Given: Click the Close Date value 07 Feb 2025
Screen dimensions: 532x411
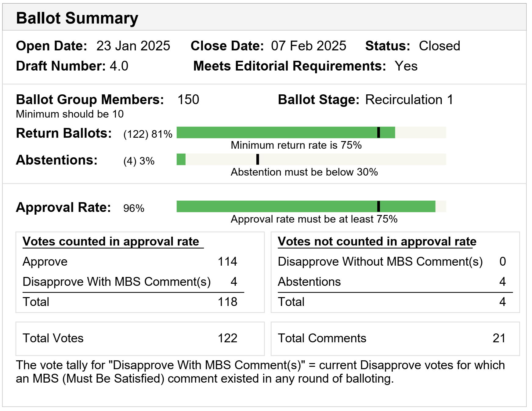Looking at the screenshot, I should [x=309, y=46].
